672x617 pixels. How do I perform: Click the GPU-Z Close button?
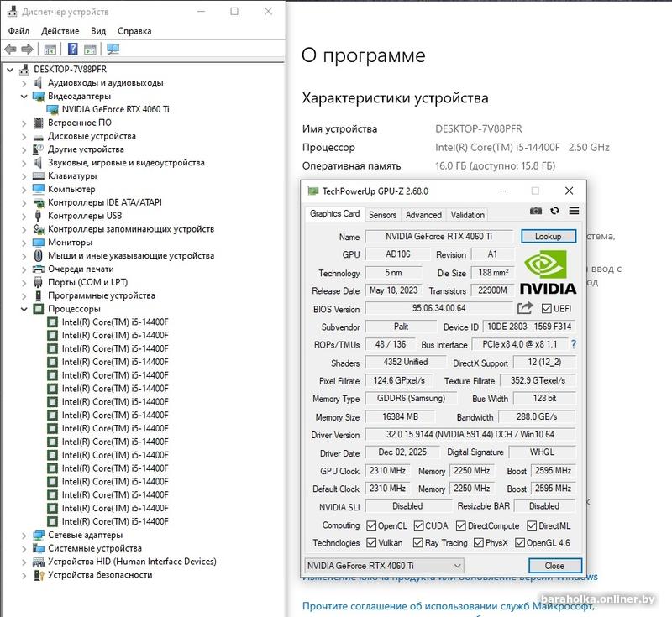[554, 566]
